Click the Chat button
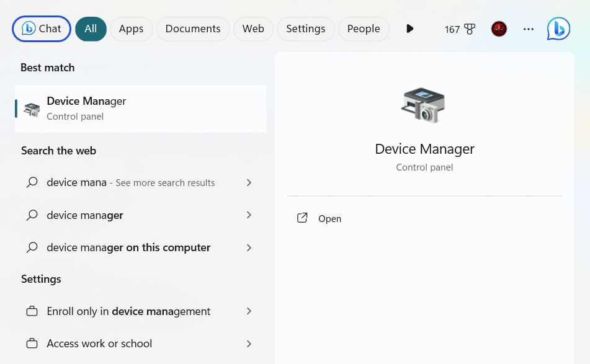This screenshot has height=364, width=590. pyautogui.click(x=41, y=29)
